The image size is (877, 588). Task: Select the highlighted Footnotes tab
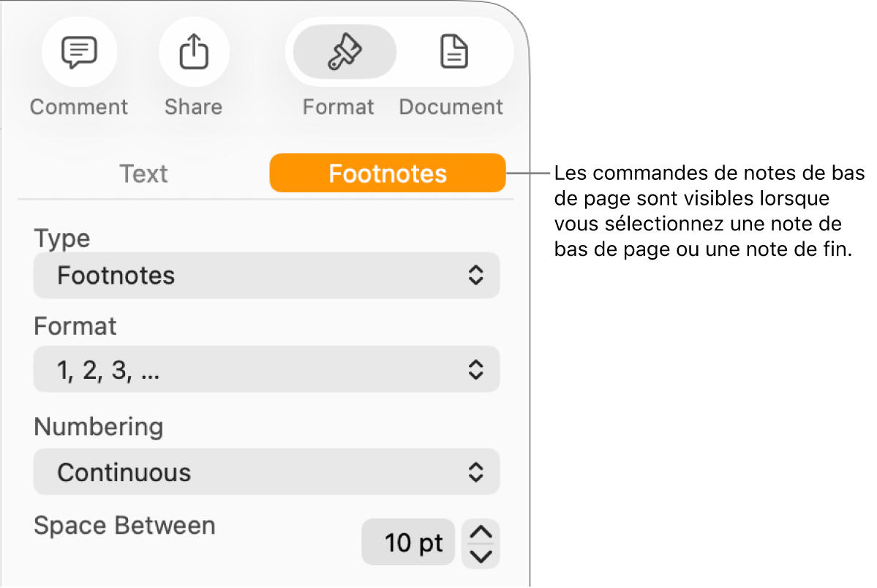tap(388, 173)
